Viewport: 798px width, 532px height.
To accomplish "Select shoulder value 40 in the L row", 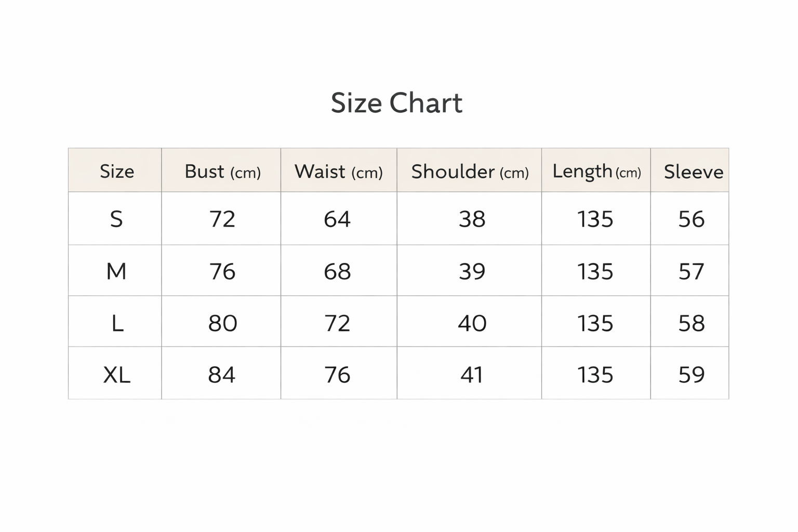I will [x=472, y=323].
